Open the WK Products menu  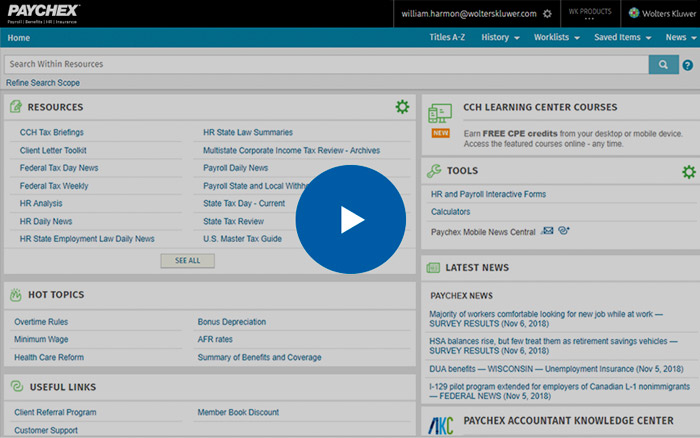click(x=590, y=13)
